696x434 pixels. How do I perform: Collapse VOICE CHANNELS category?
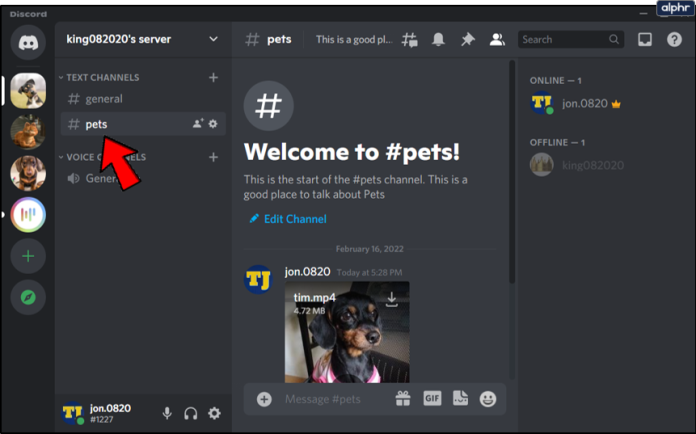pyautogui.click(x=102, y=157)
